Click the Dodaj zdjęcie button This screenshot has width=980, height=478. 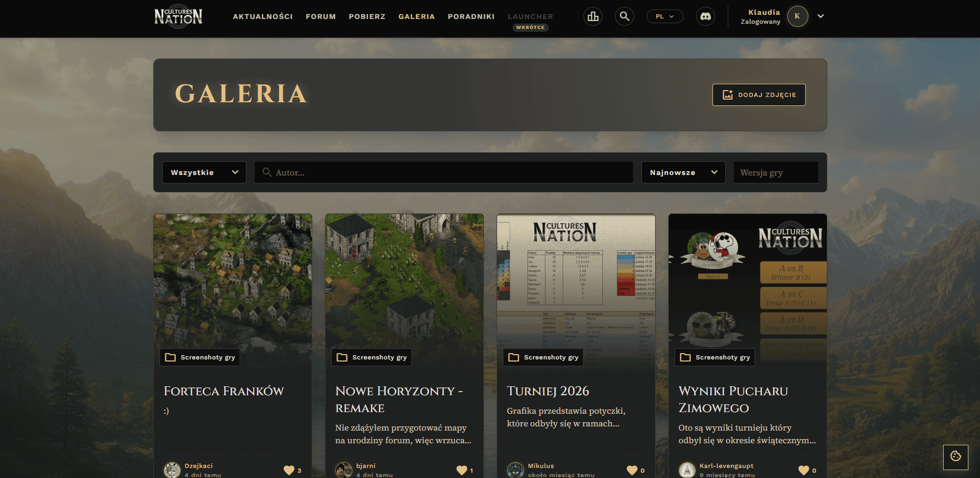[759, 95]
